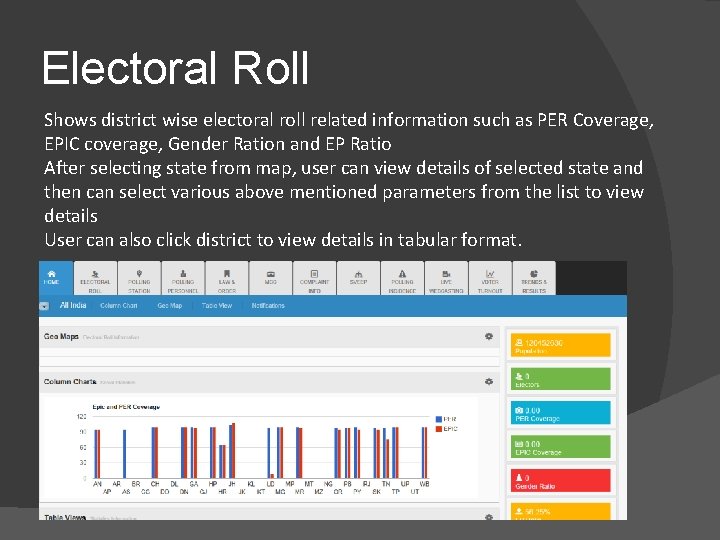Click the chart title Epic and PER Coverage
The image size is (720, 540).
click(x=126, y=407)
